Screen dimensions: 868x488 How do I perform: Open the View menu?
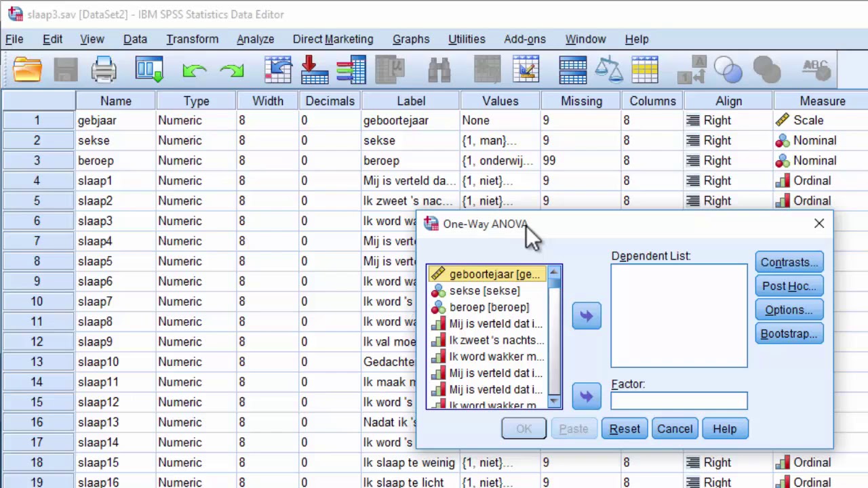point(92,39)
